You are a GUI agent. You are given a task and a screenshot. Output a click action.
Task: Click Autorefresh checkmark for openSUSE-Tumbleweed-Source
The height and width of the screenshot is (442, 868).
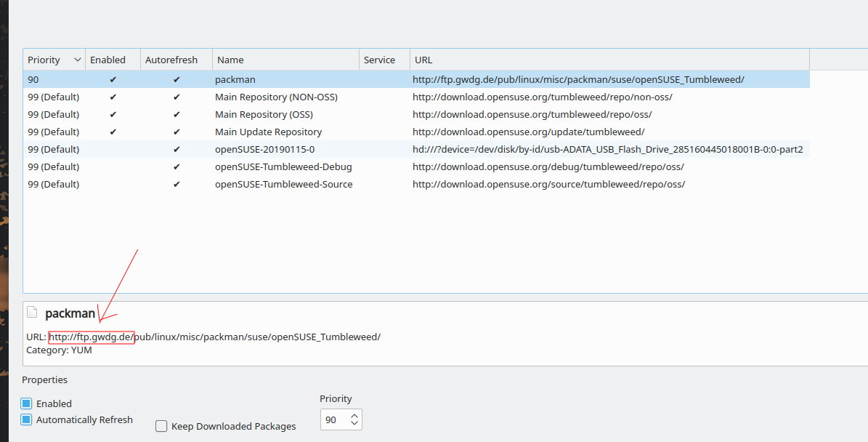[177, 185]
